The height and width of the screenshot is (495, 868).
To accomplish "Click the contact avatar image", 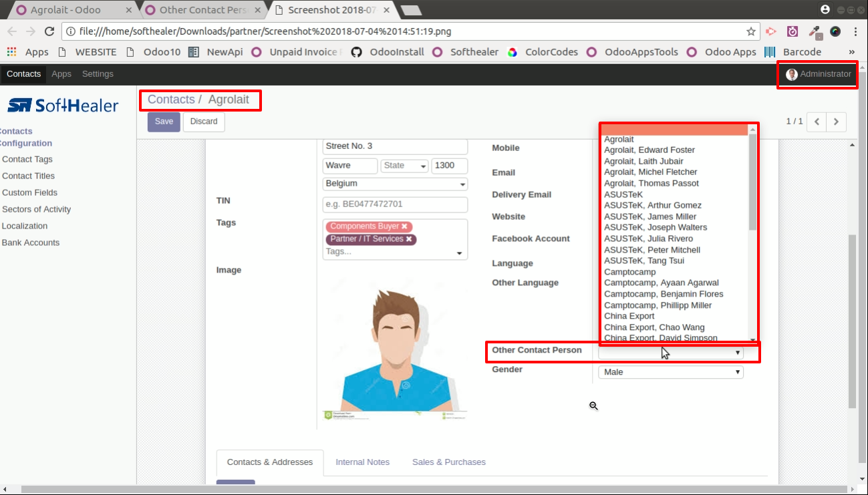I will (395, 348).
